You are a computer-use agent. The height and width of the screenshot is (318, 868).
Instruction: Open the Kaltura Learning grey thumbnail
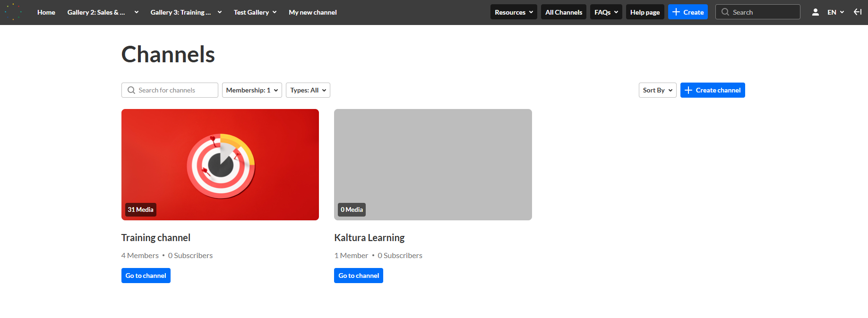coord(433,165)
